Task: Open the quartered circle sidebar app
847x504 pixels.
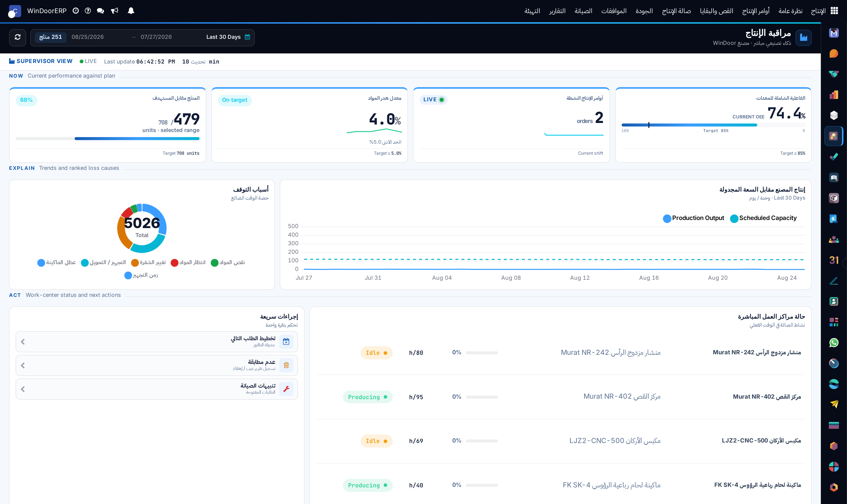Action: pyautogui.click(x=834, y=467)
